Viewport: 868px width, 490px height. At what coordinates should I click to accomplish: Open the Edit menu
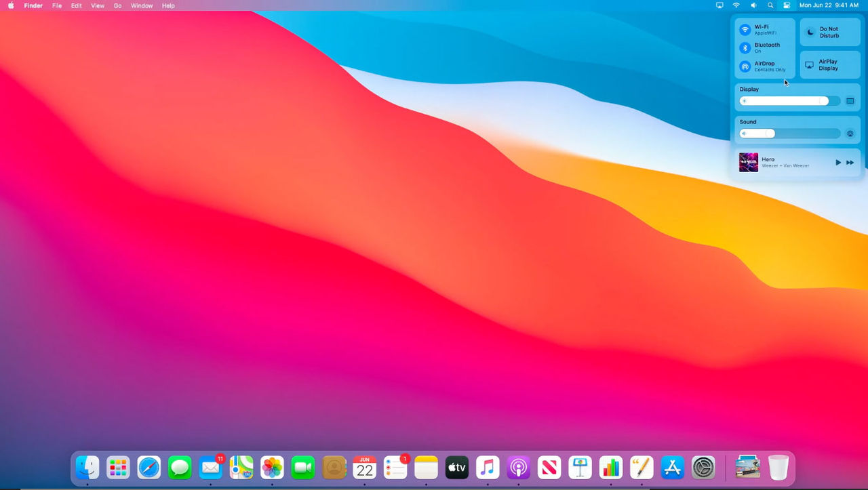[x=77, y=5]
